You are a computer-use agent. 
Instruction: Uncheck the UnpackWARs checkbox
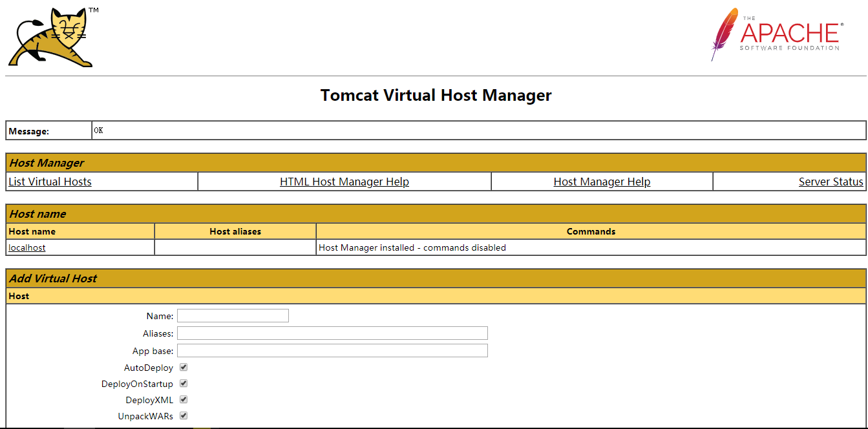tap(184, 415)
